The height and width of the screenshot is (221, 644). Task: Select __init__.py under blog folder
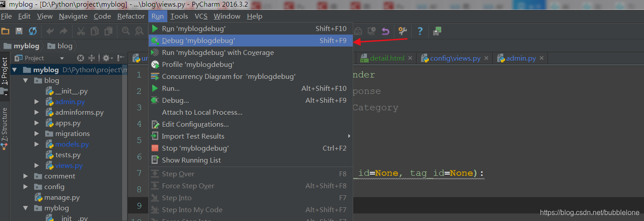pos(71,91)
